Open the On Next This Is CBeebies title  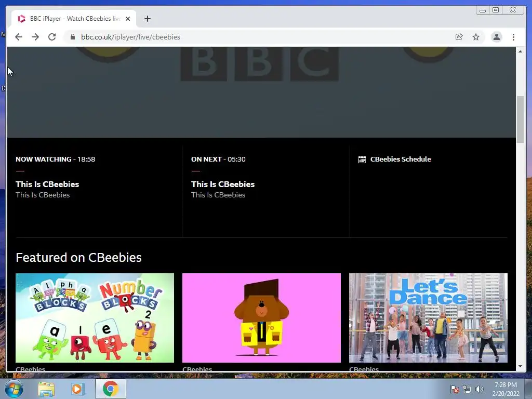click(222, 184)
